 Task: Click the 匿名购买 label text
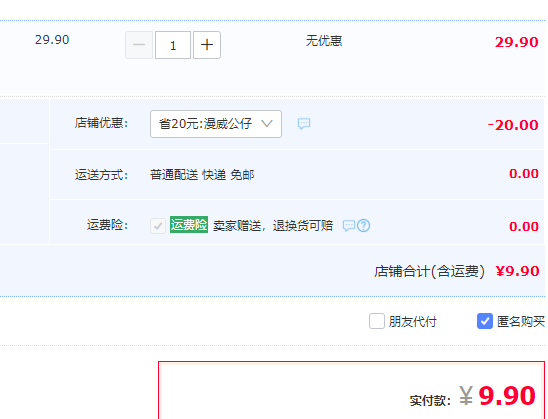521,322
